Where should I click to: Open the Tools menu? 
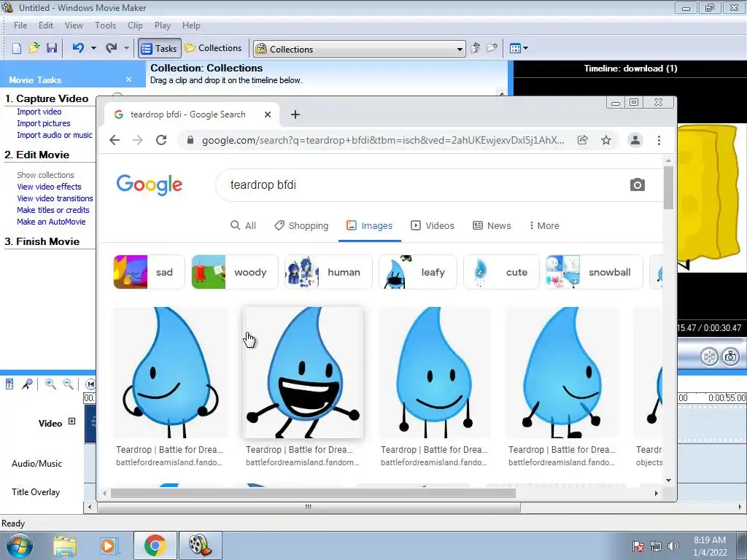105,26
